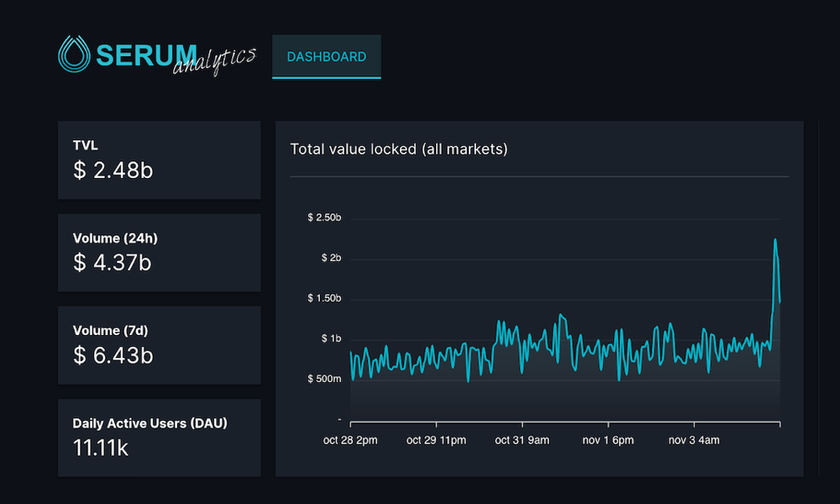Click the handwritten 'analytics' text
The height and width of the screenshot is (504, 840).
click(214, 61)
